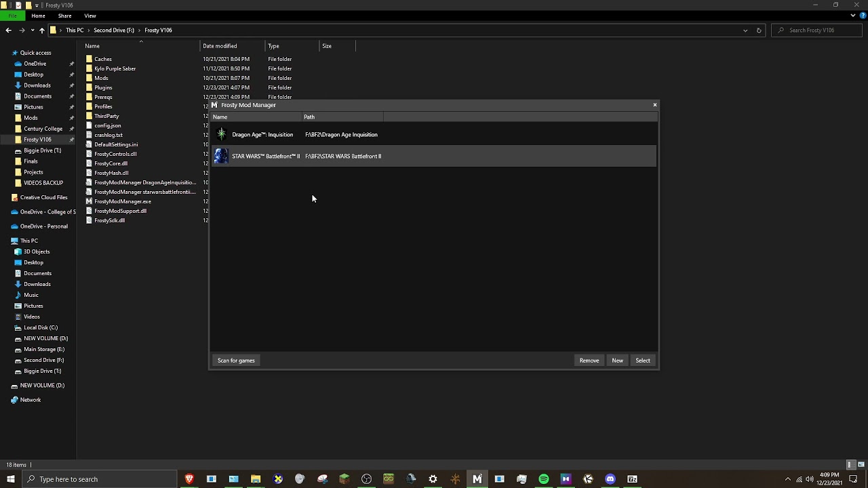
Task: Open Creative Cloud Files in navigation pane
Action: point(43,197)
